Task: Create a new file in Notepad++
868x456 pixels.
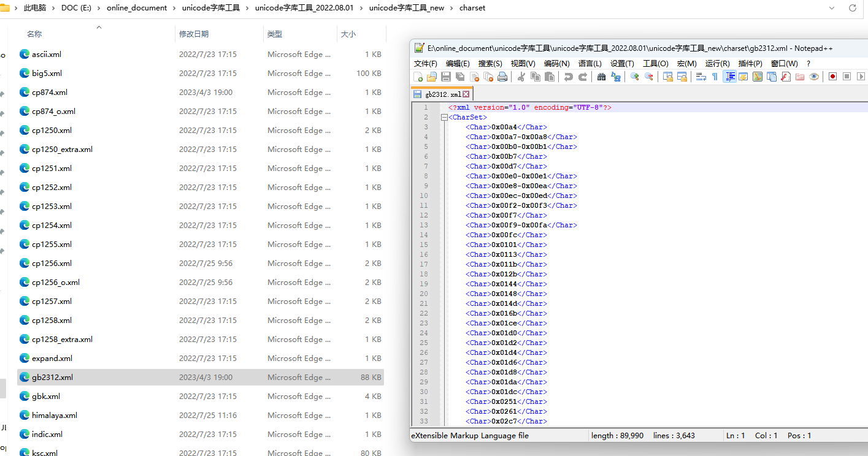Action: pos(418,77)
